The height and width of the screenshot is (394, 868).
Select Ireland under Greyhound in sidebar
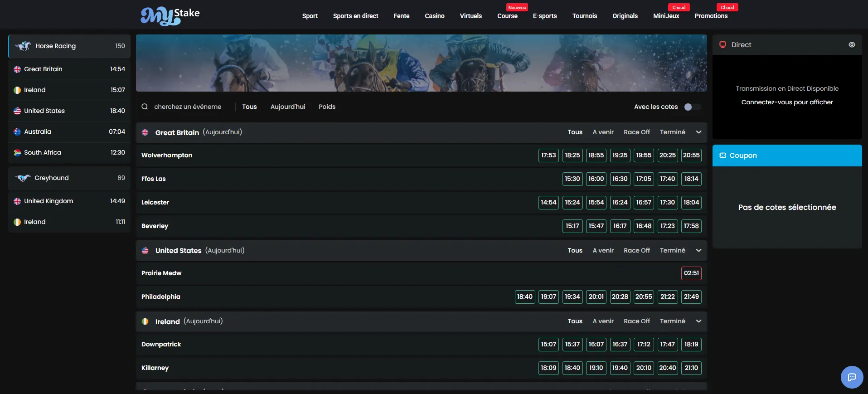pos(69,222)
